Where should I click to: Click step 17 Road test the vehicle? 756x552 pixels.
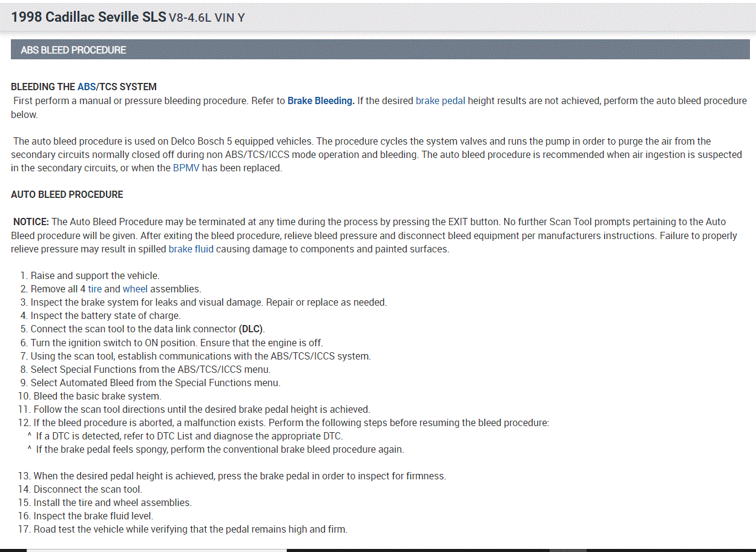tap(189, 529)
